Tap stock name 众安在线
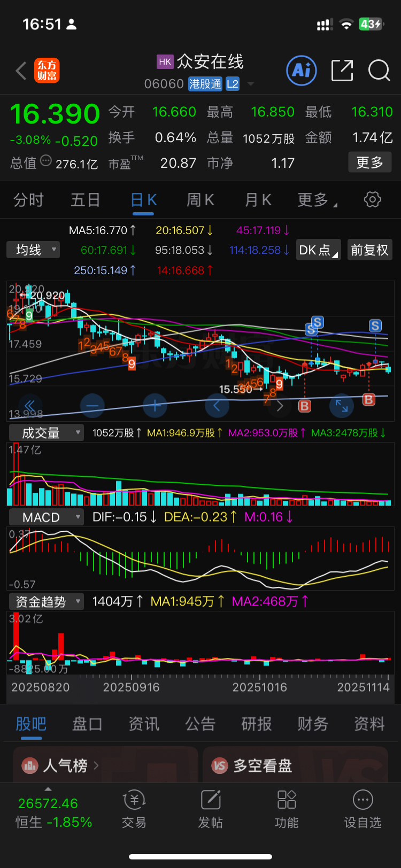 (210, 62)
